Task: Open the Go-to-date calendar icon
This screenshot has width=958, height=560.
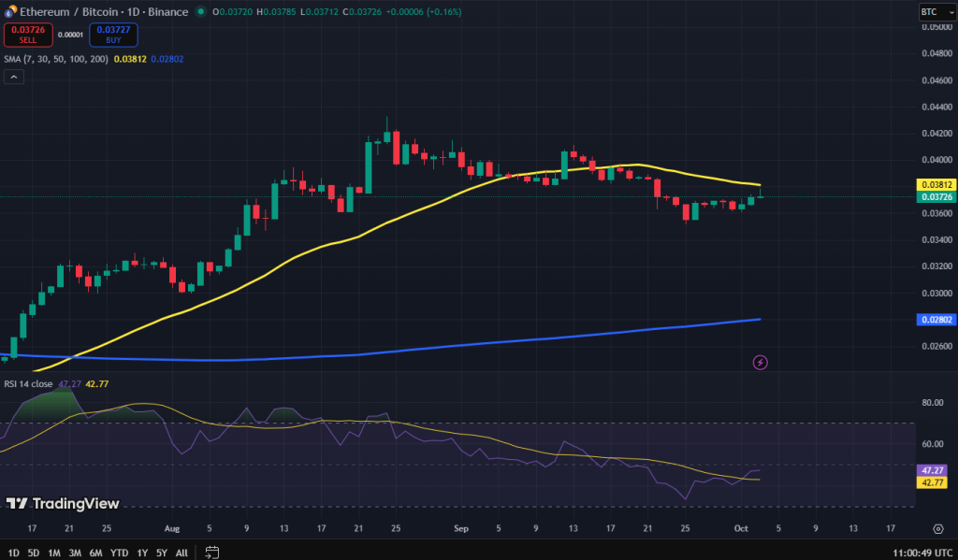Action: pos(211,552)
